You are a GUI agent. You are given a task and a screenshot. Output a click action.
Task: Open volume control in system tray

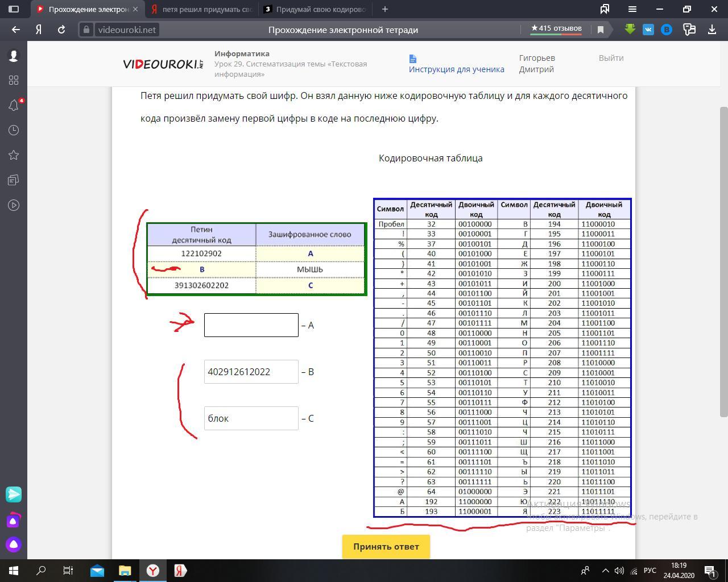(619, 571)
